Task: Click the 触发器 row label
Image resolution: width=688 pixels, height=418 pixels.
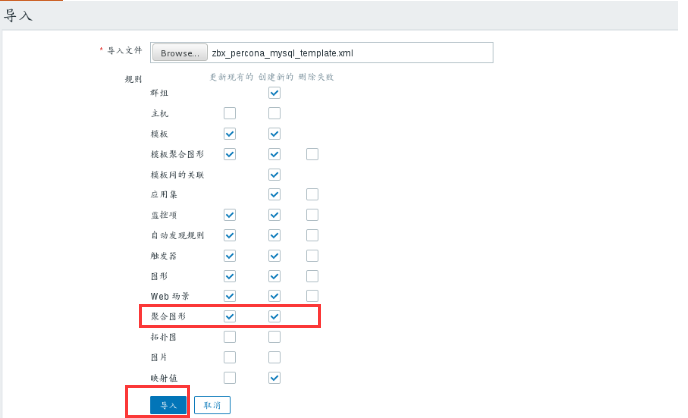Action: pyautogui.click(x=164, y=256)
